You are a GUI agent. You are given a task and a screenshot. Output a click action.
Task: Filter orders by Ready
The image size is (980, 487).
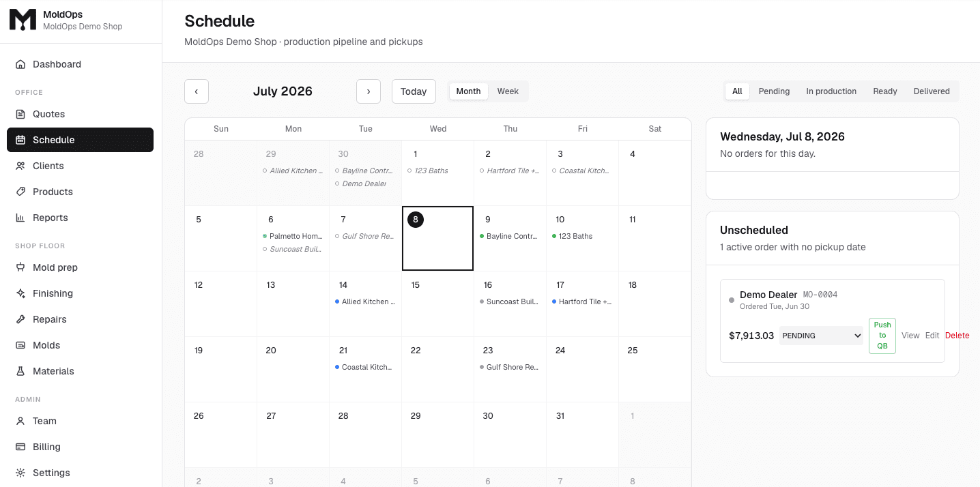(x=885, y=91)
